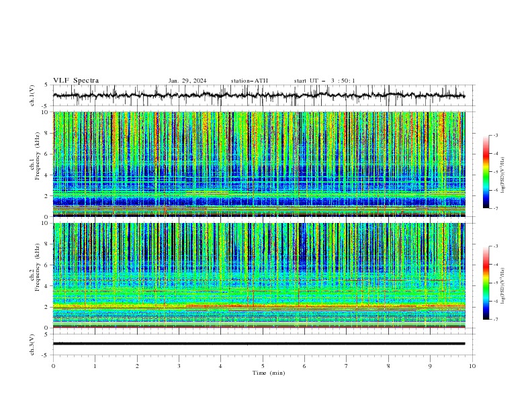Viewport: 532px width, 411px height.
Task: Select the "Time (min)" axis label
Action: coord(269,373)
